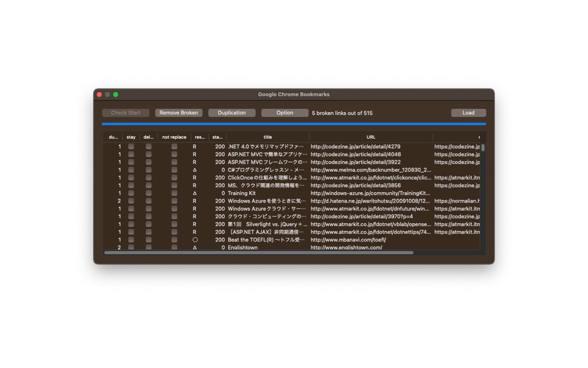Click the triangle result icon for Englishtown row
The width and height of the screenshot is (588, 368).
tap(194, 247)
